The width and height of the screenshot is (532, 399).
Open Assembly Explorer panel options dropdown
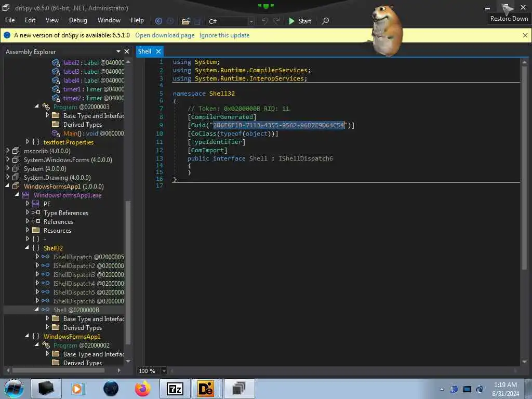(118, 51)
